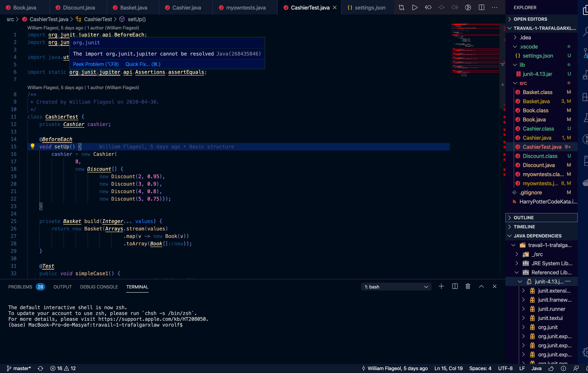Expand the OUTLINE section

pos(523,218)
